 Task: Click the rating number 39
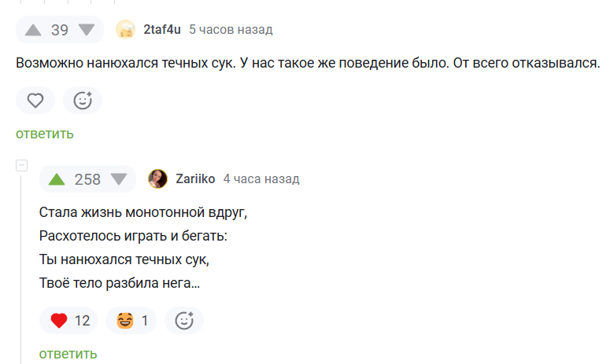(60, 30)
